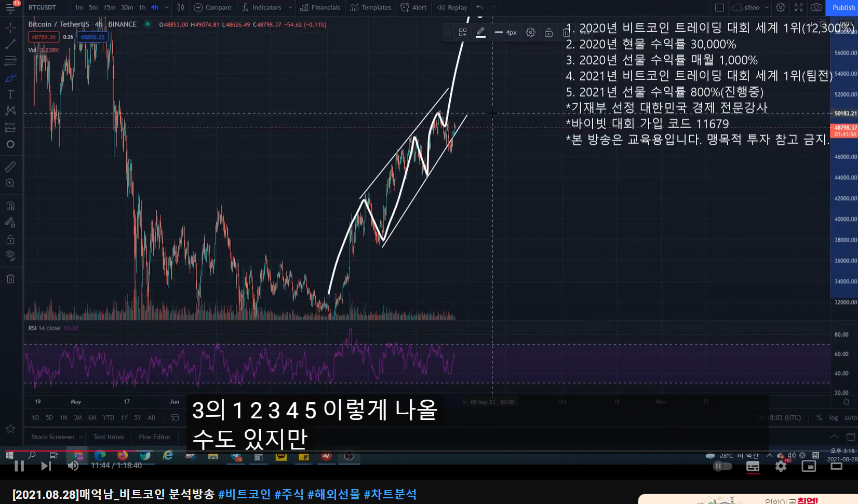Open drawing templates in the floating toolbar
The image size is (858, 504).
point(463,32)
